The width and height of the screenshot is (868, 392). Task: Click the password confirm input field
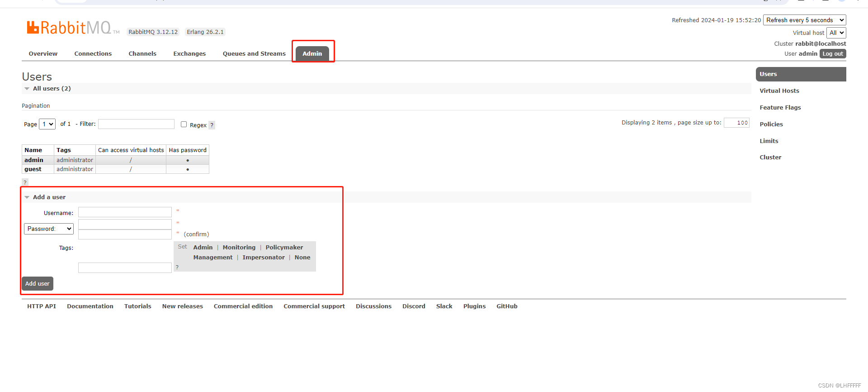click(x=125, y=234)
